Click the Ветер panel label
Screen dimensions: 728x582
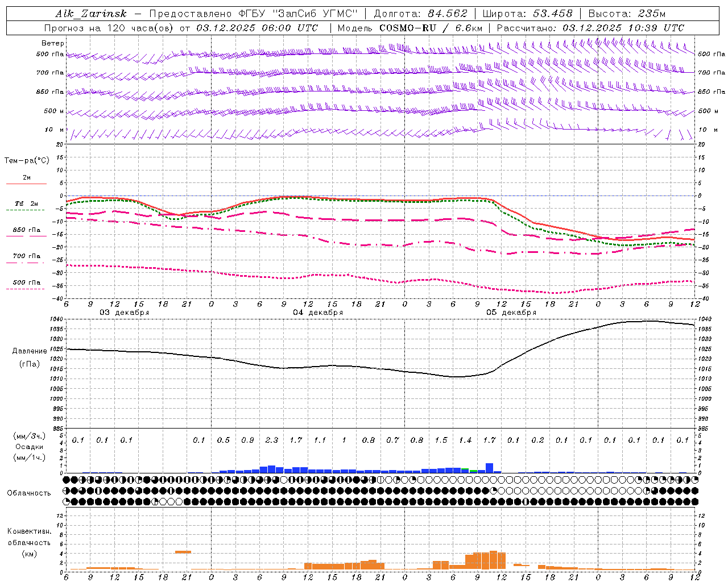click(x=53, y=43)
